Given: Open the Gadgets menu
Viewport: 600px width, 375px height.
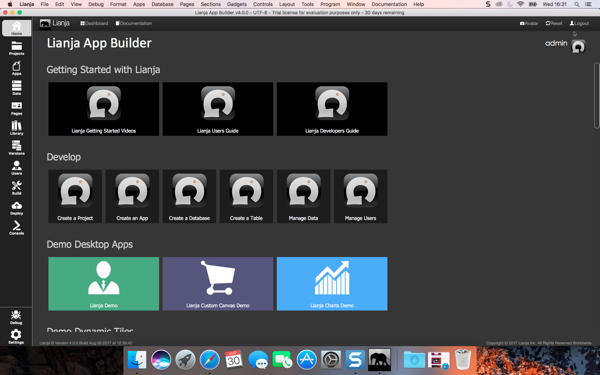Looking at the screenshot, I should point(237,4).
